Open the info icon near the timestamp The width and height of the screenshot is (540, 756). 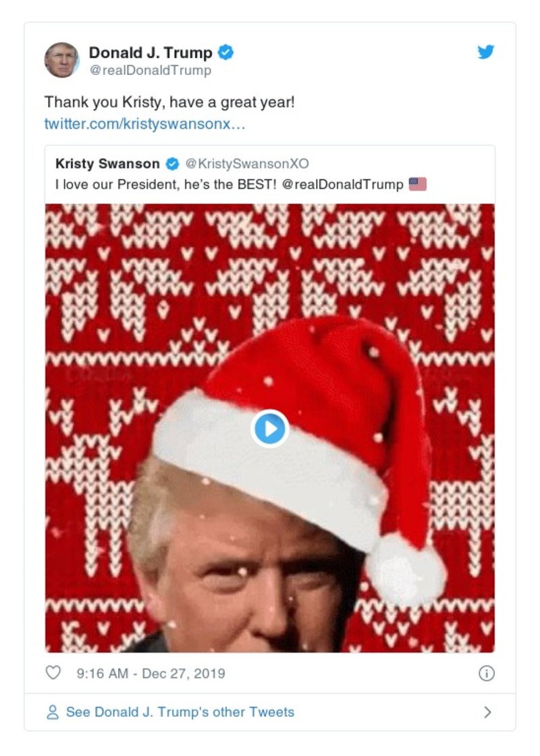(485, 672)
